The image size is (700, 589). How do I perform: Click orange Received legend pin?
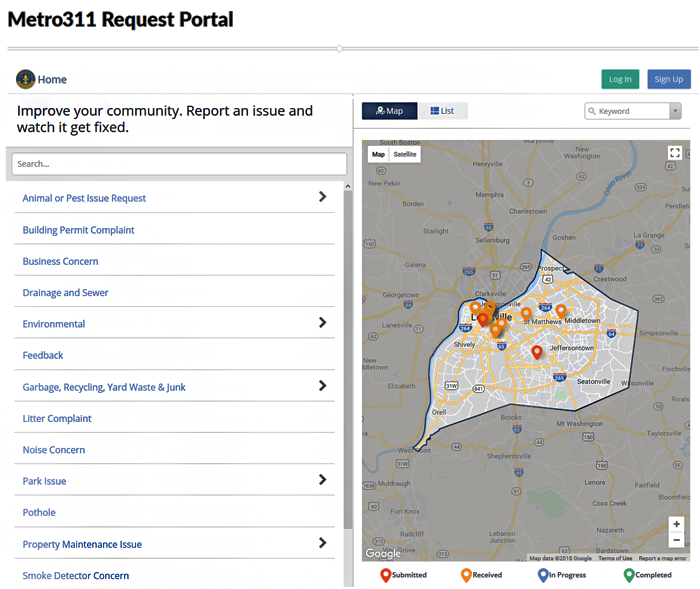pos(466,575)
